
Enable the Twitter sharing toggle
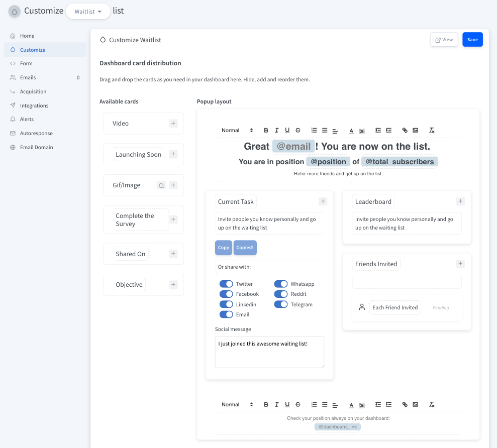226,284
